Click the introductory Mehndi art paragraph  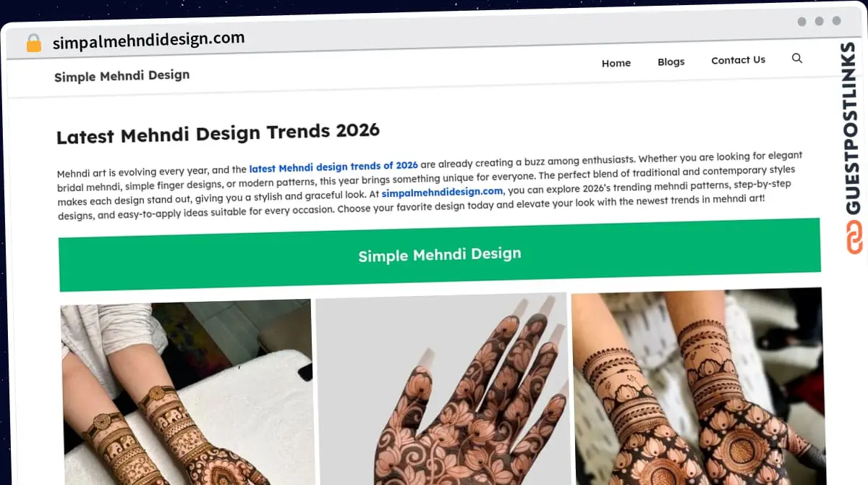point(430,185)
